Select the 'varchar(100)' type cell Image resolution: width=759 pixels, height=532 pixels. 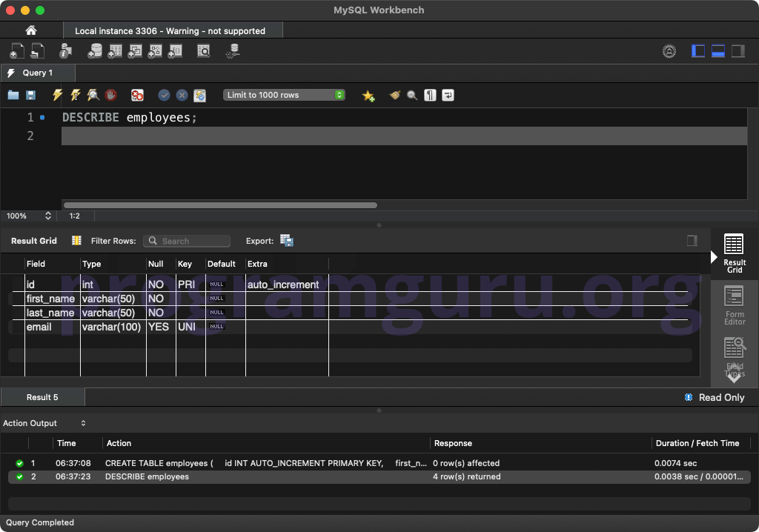[111, 327]
